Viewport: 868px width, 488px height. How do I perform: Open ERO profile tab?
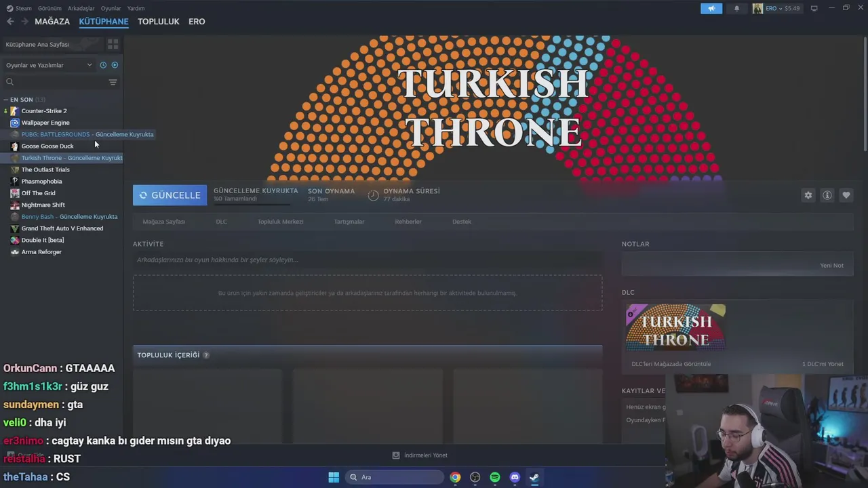point(197,22)
